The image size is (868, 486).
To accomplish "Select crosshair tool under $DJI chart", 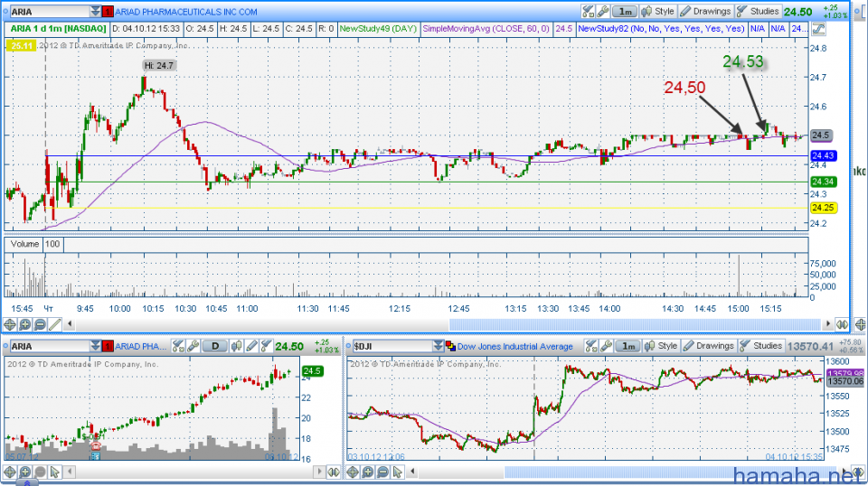I will (353, 472).
